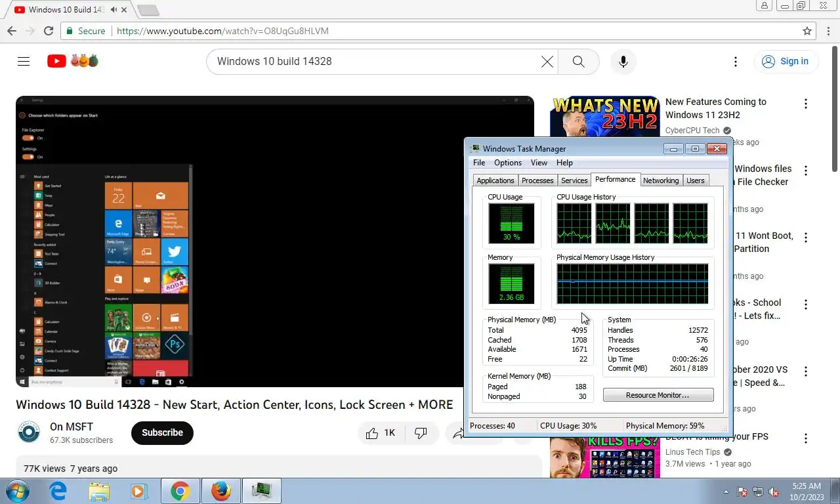Open 'Kills FPS' video thumbnail
The height and width of the screenshot is (504, 840).
[x=604, y=457]
